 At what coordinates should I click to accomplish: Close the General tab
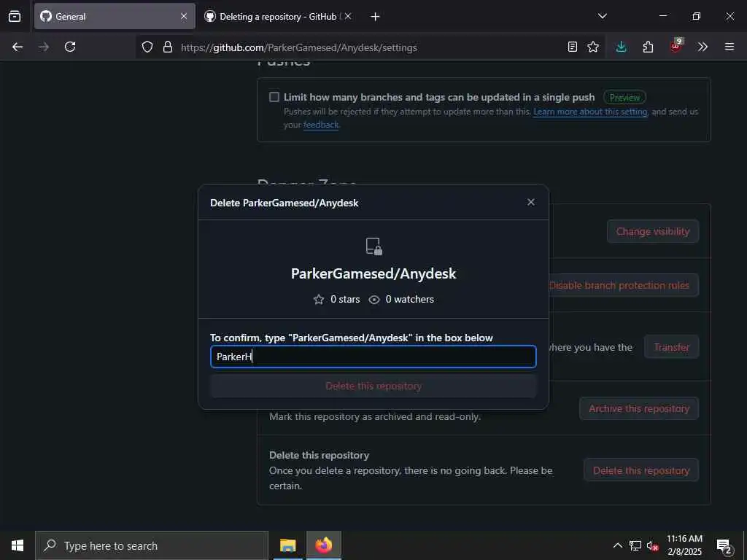[184, 16]
